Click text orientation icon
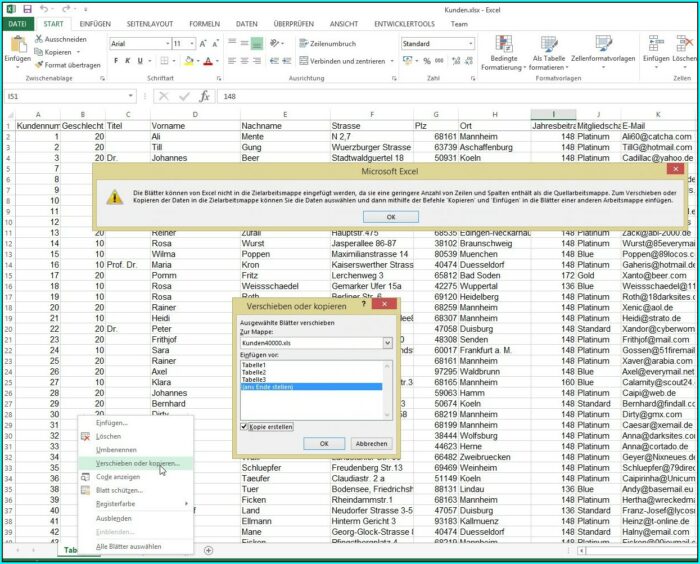Viewport: 700px width, 564px height. tap(274, 43)
